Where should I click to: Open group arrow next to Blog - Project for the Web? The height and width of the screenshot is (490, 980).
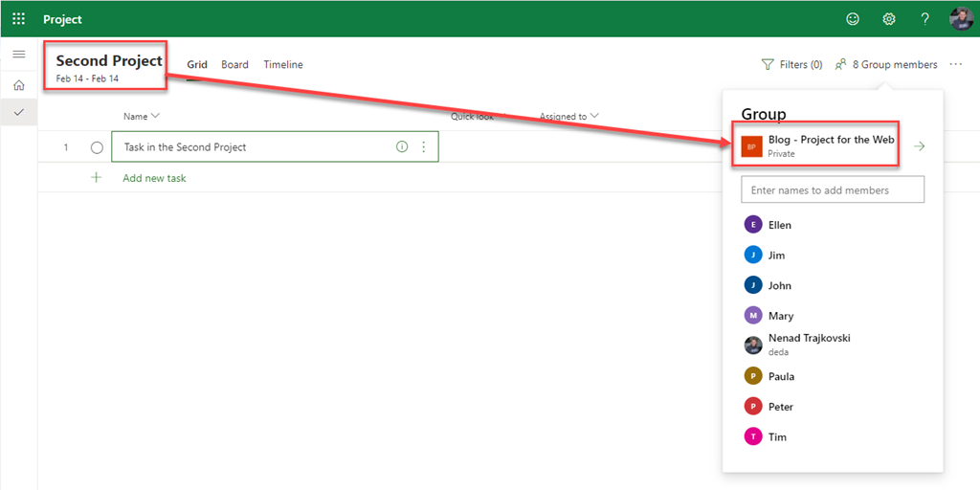tap(919, 146)
